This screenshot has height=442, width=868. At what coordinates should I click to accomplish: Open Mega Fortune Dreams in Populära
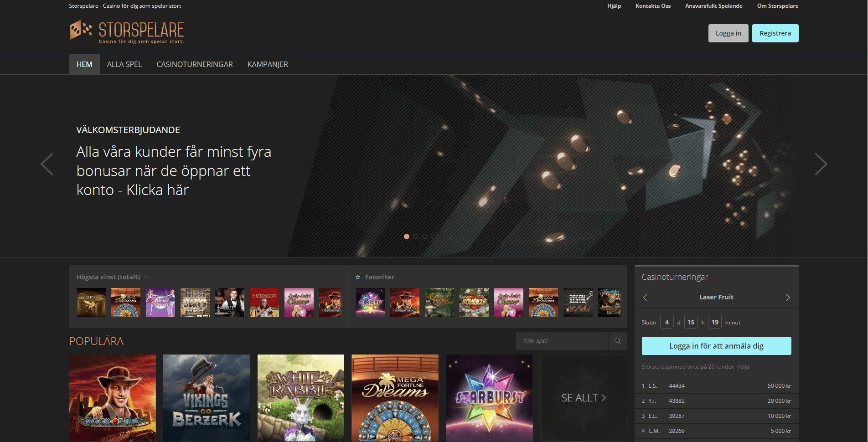[395, 398]
